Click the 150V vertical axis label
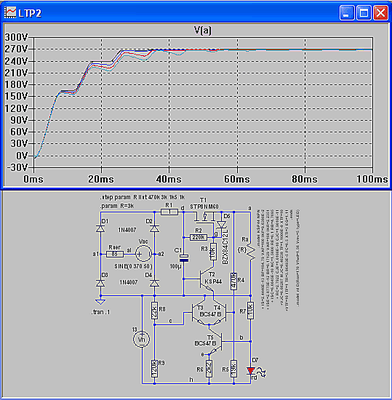 click(x=16, y=96)
